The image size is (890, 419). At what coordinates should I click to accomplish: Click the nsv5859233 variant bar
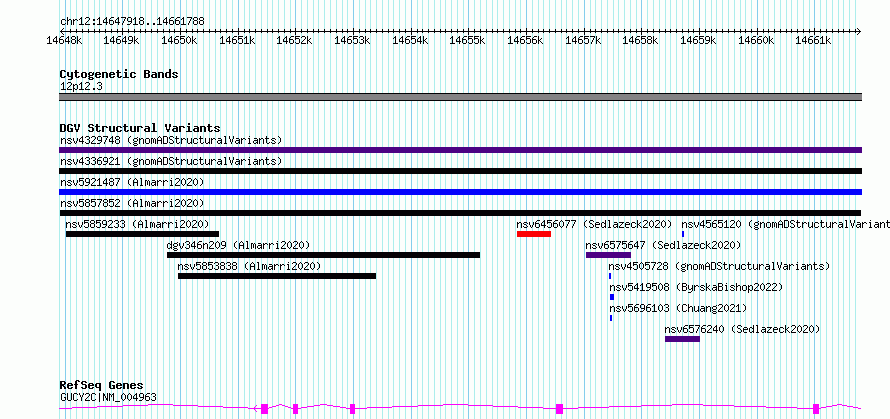(142, 234)
